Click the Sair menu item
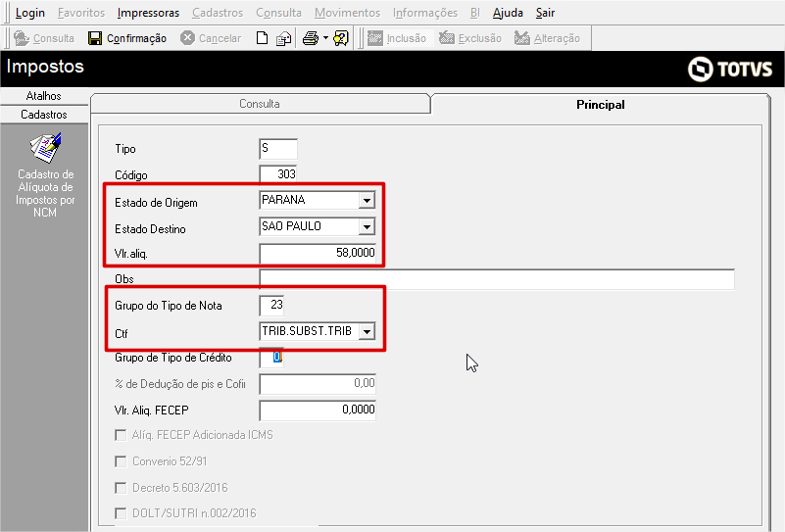The height and width of the screenshot is (532, 785). tap(545, 13)
